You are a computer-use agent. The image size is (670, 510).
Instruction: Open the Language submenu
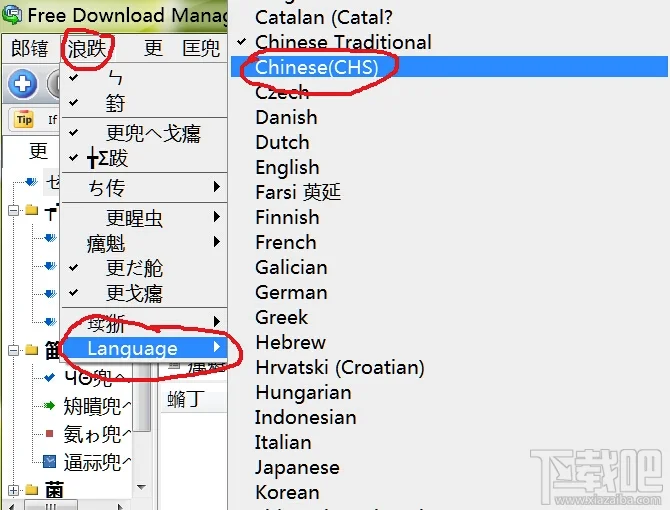[x=144, y=348]
